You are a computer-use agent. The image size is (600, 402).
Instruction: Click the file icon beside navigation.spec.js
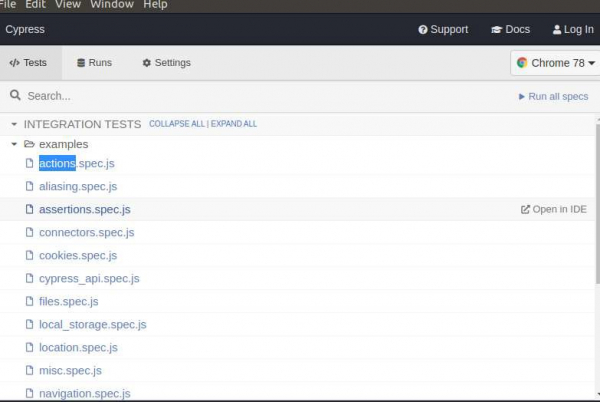[x=29, y=393]
